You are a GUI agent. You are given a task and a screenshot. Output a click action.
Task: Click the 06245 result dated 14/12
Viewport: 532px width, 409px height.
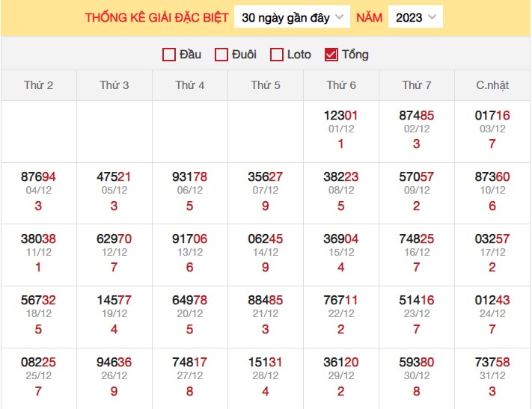[x=266, y=239]
